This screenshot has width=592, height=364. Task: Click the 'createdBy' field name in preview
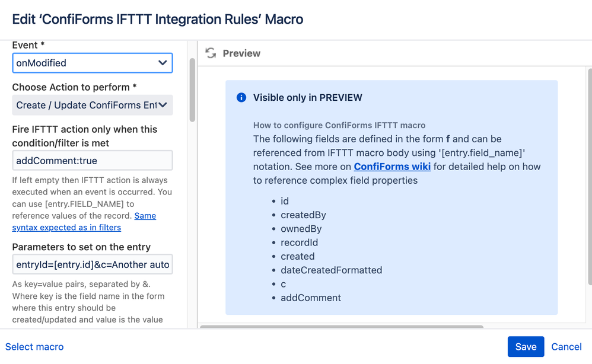(303, 215)
